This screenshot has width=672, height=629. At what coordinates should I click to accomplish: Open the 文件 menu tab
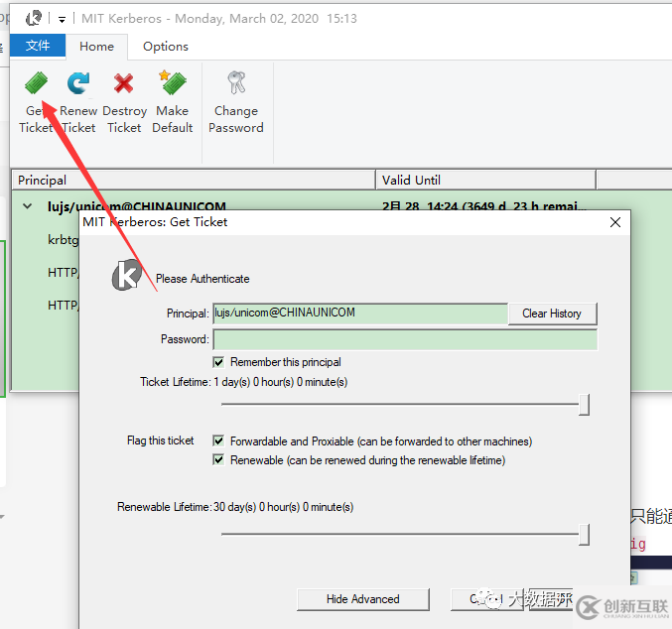pyautogui.click(x=38, y=46)
